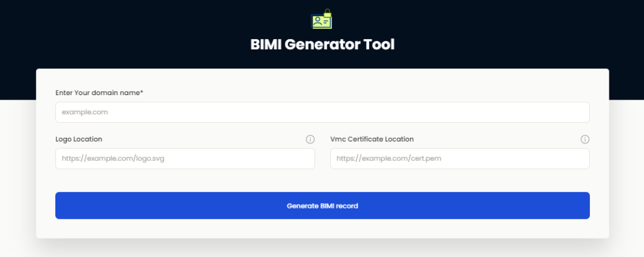Click the 'Enter Your domain name*' label

click(99, 93)
